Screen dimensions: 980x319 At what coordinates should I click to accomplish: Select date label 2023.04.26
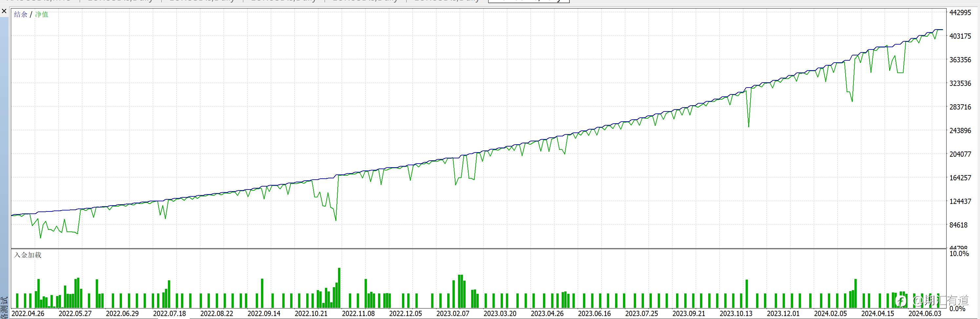tap(547, 314)
